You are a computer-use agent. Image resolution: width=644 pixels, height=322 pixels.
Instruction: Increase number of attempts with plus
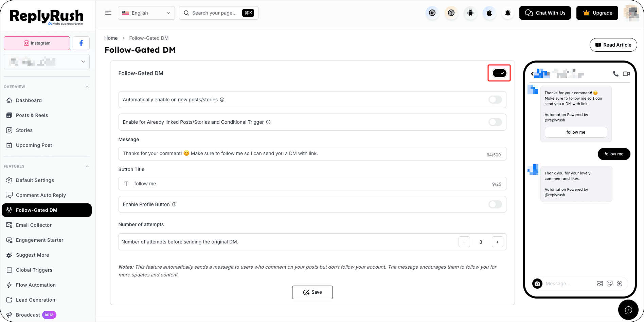tap(497, 242)
